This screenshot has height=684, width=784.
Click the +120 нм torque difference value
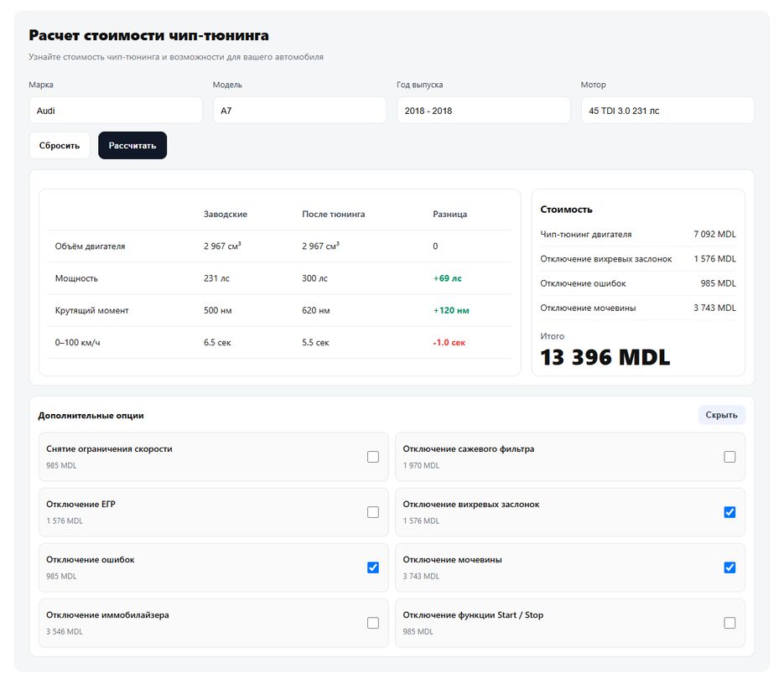point(451,310)
